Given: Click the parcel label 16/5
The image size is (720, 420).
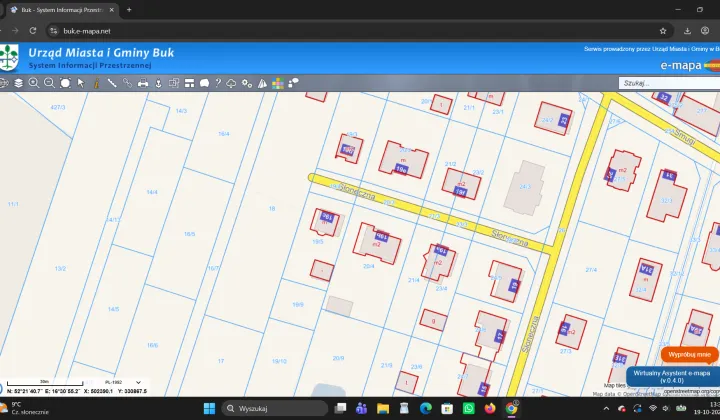Looking at the screenshot, I should (x=190, y=234).
